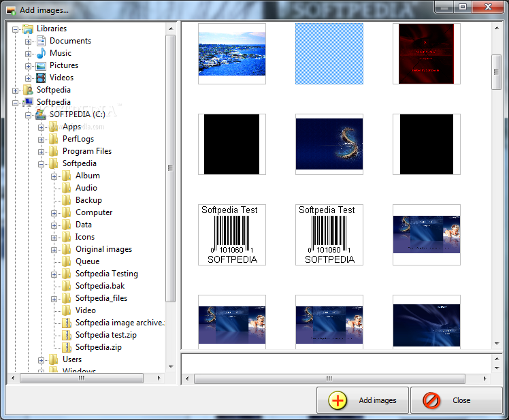Collapse the Libraries tree node
509x420 pixels.
coord(15,29)
